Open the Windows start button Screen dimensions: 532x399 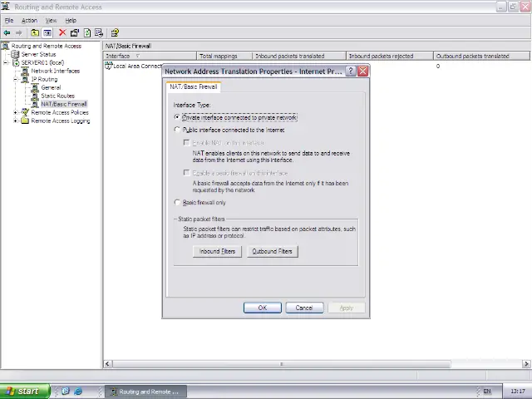pyautogui.click(x=25, y=392)
